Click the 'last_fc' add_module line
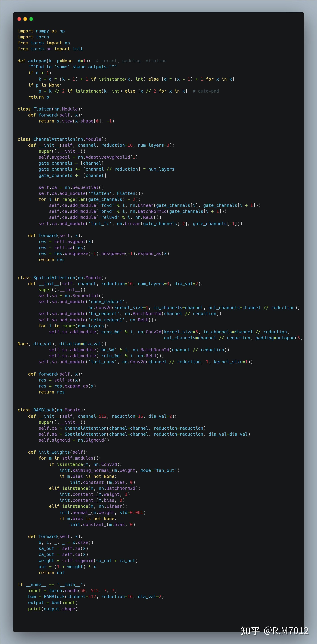317x644 pixels. point(140,223)
